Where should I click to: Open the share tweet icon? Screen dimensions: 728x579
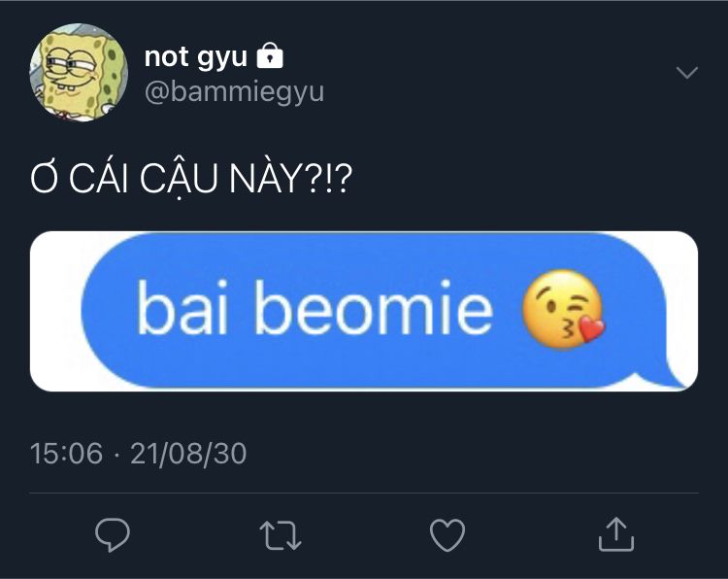[616, 534]
